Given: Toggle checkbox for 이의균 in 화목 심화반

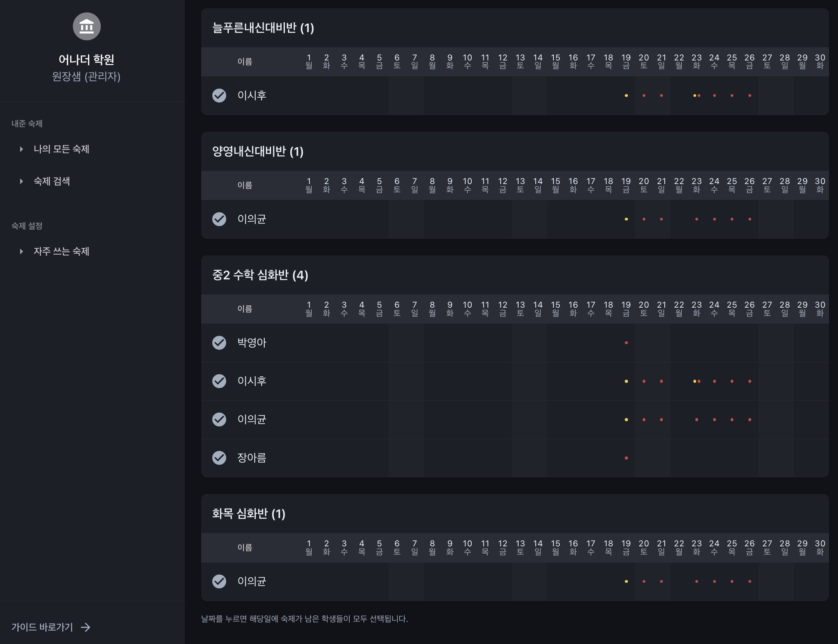Looking at the screenshot, I should 219,581.
